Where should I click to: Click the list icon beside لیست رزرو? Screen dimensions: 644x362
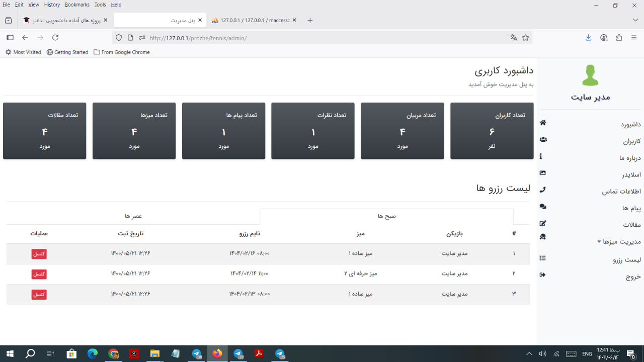[x=542, y=258]
